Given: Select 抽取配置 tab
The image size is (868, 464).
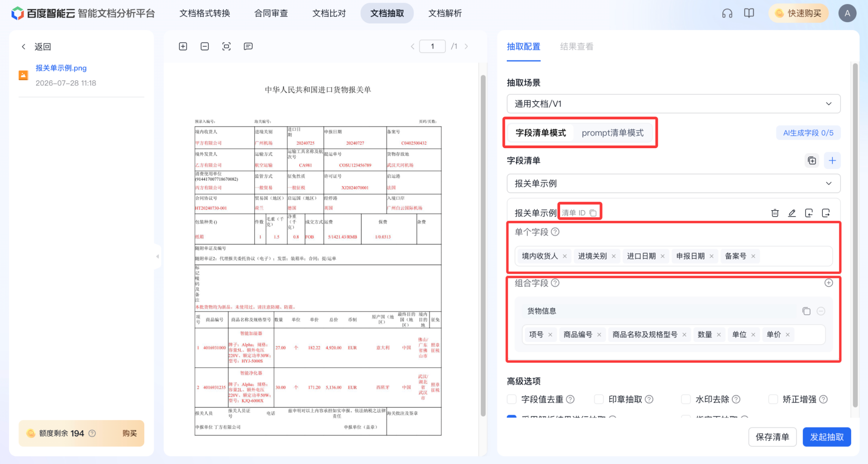Looking at the screenshot, I should (x=524, y=47).
